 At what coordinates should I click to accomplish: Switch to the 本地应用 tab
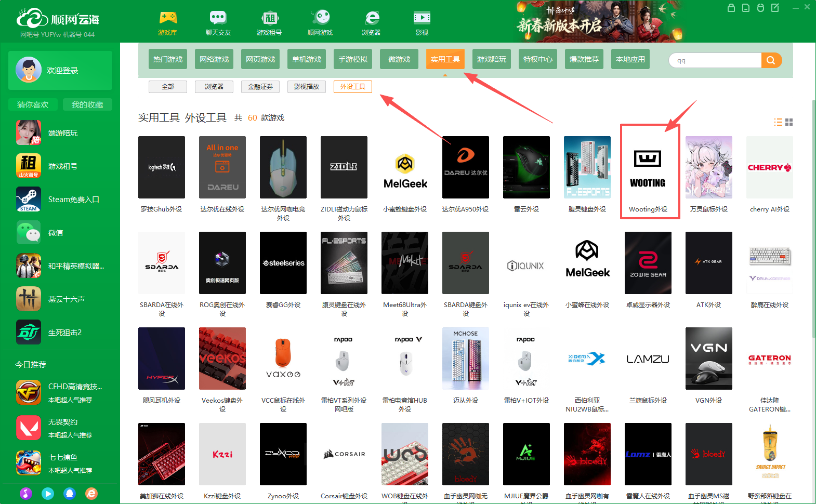coord(630,59)
